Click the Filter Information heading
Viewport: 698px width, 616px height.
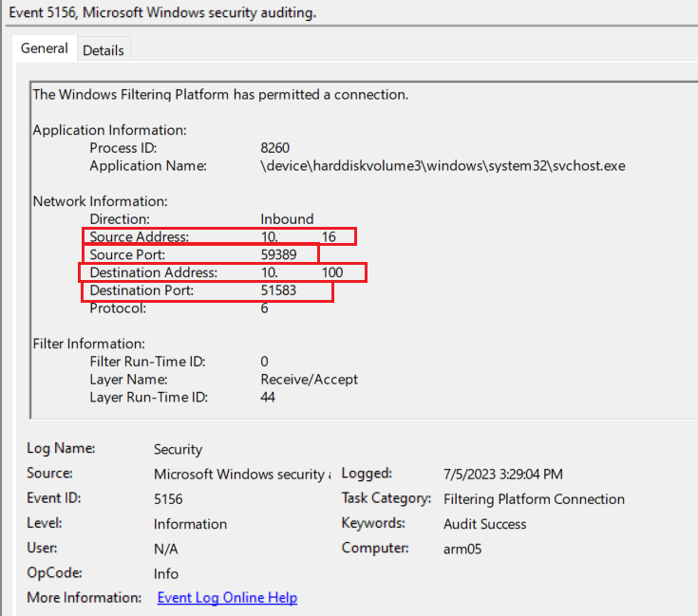tap(89, 344)
